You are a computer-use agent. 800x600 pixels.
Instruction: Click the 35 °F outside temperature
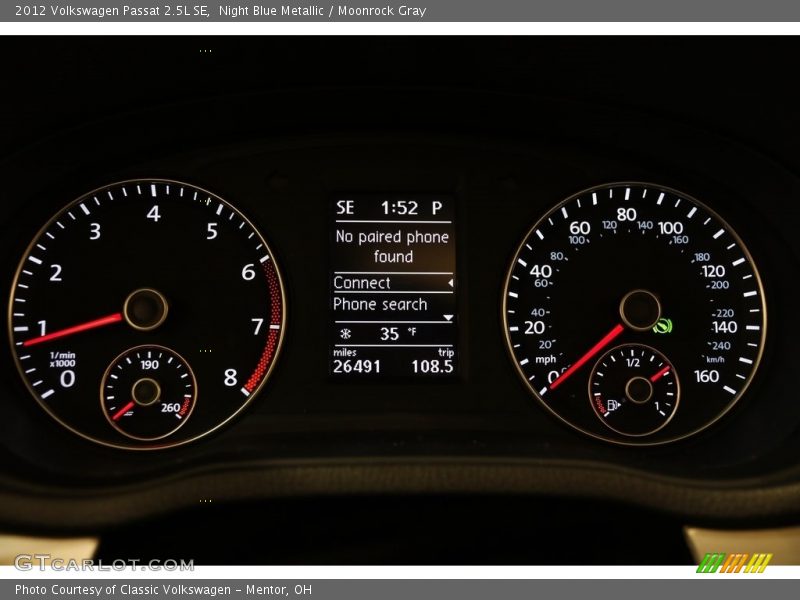coord(397,334)
